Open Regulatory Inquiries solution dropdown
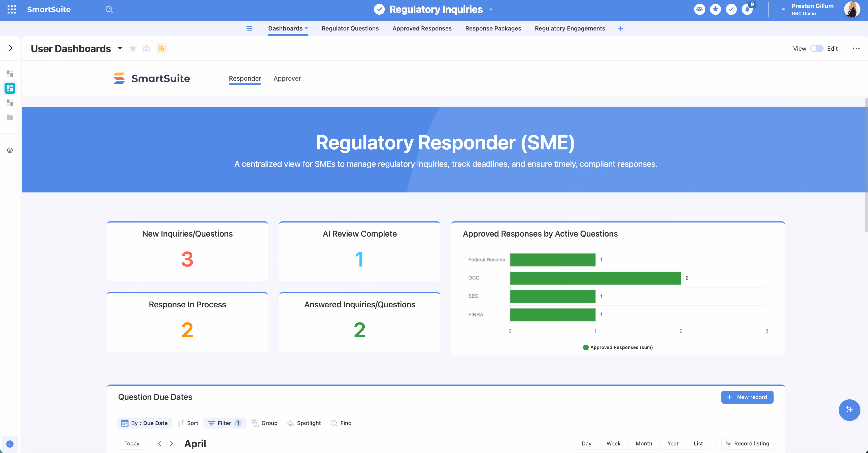This screenshot has height=453, width=868. coord(491,9)
